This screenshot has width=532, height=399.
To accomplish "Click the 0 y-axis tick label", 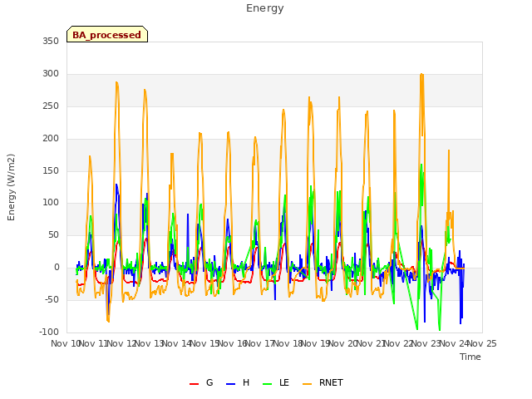I will point(57,268).
